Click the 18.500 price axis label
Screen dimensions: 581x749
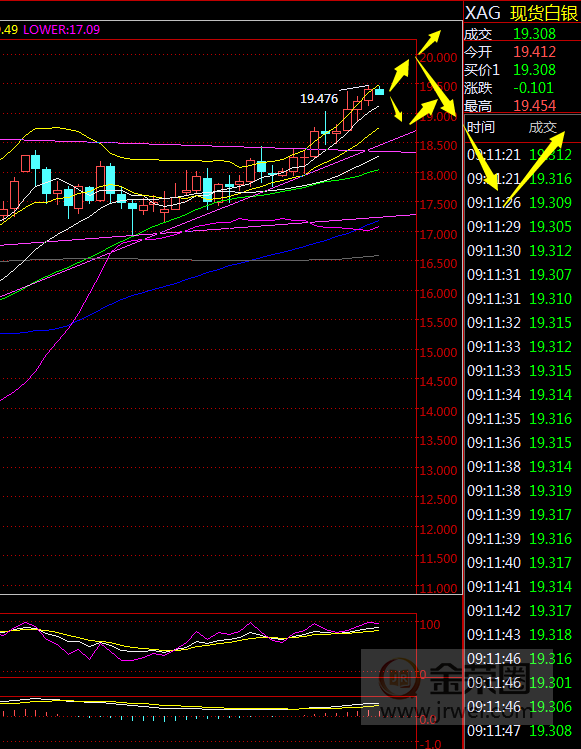pos(438,146)
